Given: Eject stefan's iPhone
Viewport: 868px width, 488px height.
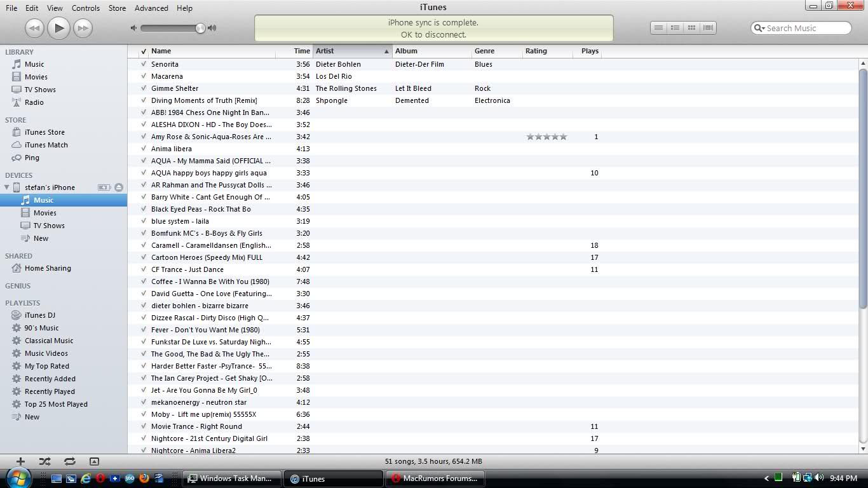Looking at the screenshot, I should pyautogui.click(x=119, y=187).
